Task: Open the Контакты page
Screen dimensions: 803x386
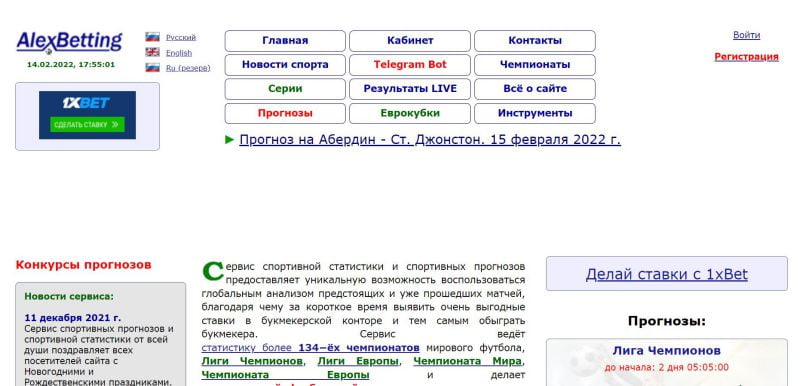Action: click(x=535, y=41)
